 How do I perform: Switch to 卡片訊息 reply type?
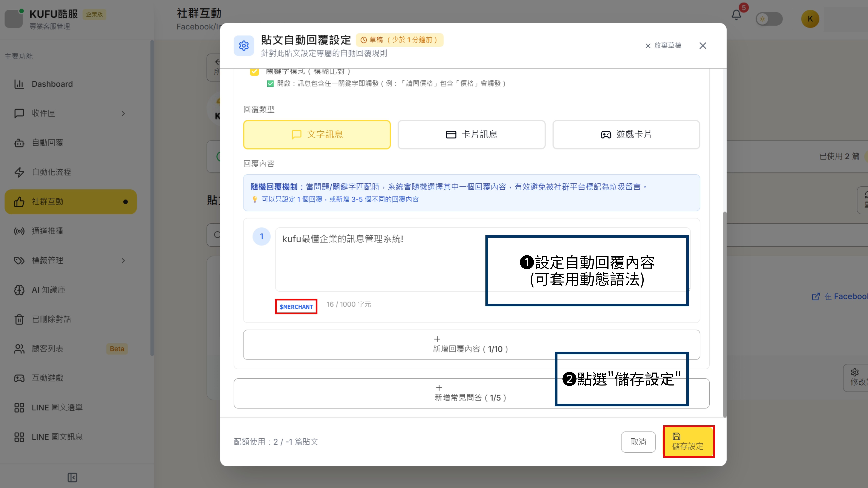pos(471,134)
